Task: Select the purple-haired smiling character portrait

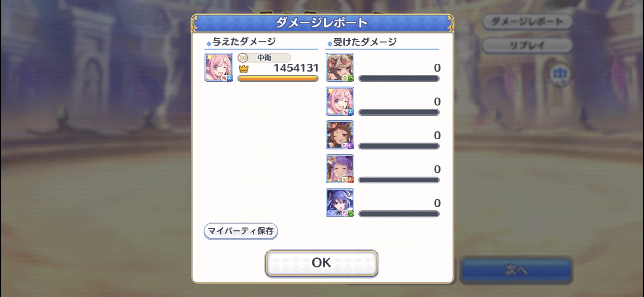Action: point(340,169)
